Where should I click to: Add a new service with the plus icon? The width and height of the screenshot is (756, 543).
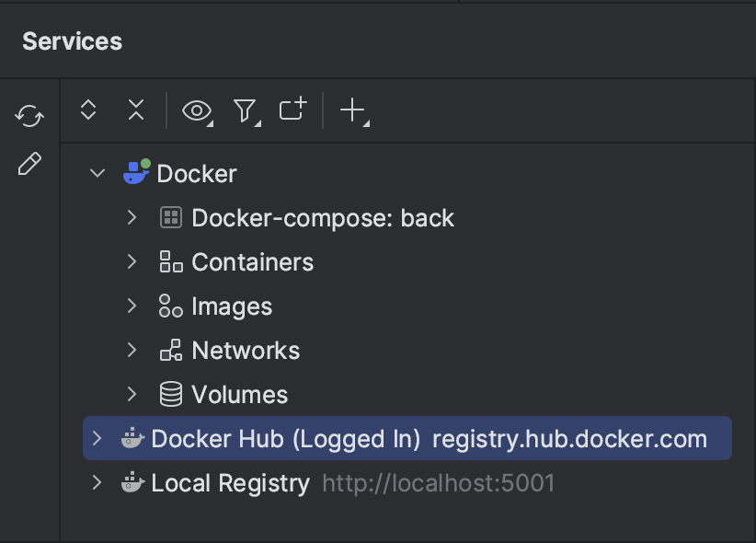point(353,110)
